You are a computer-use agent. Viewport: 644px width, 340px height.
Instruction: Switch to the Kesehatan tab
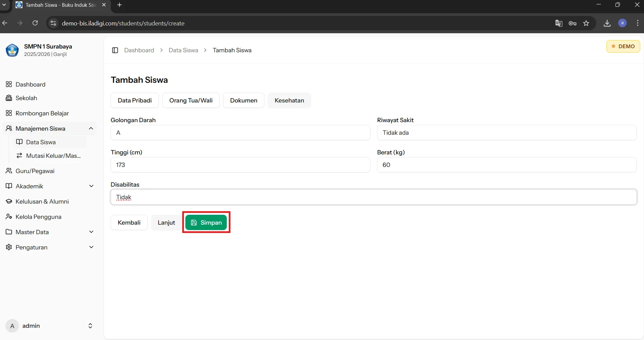pyautogui.click(x=289, y=100)
